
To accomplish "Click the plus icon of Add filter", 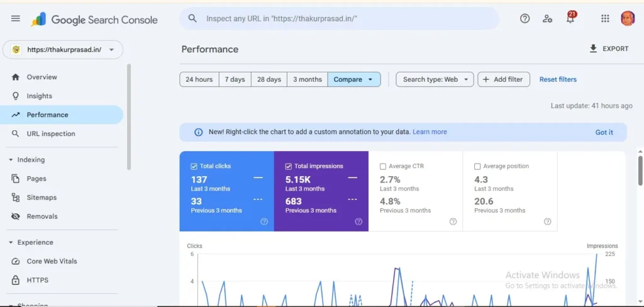I will click(x=486, y=79).
